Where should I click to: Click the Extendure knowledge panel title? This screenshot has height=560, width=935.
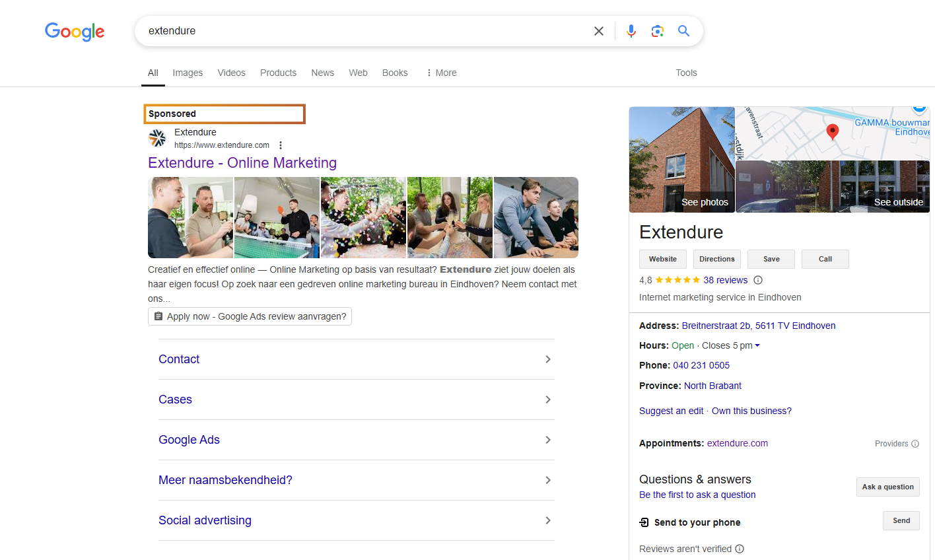coord(681,232)
